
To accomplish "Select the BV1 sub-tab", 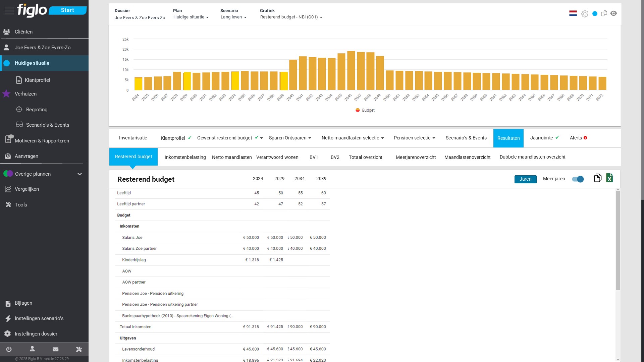I will 314,157.
